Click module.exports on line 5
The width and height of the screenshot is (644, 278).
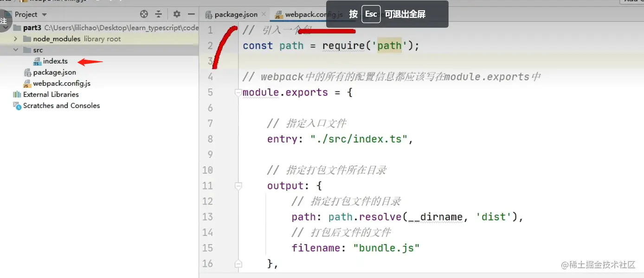click(x=285, y=92)
